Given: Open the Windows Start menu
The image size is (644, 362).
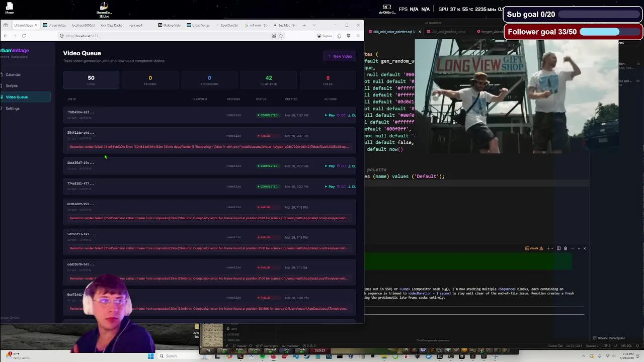Looking at the screenshot, I should (150, 356).
